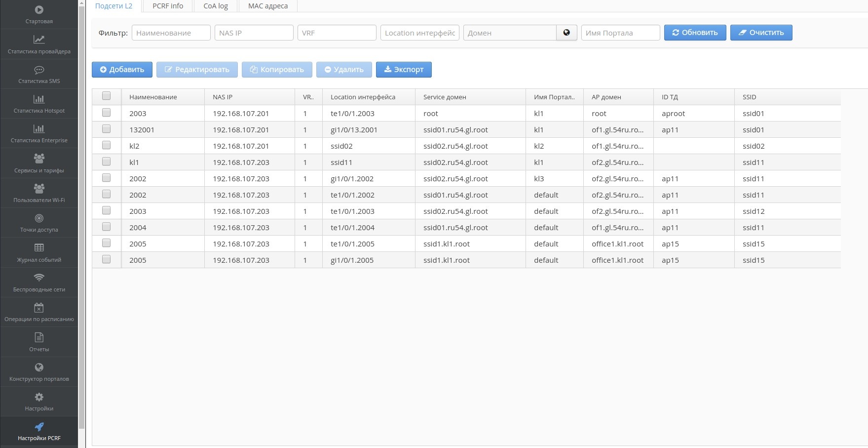
Task: Switch to PCRF info tab
Action: pyautogui.click(x=168, y=6)
